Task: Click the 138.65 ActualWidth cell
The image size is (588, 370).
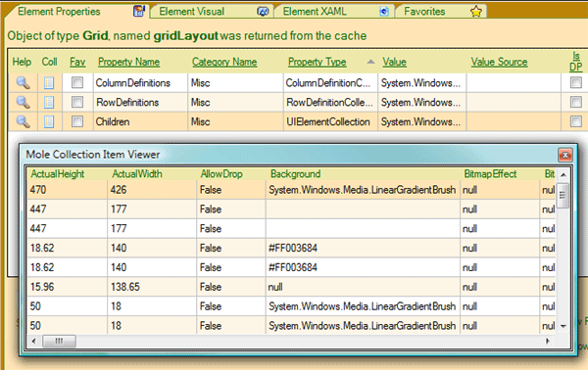Action: 152,287
